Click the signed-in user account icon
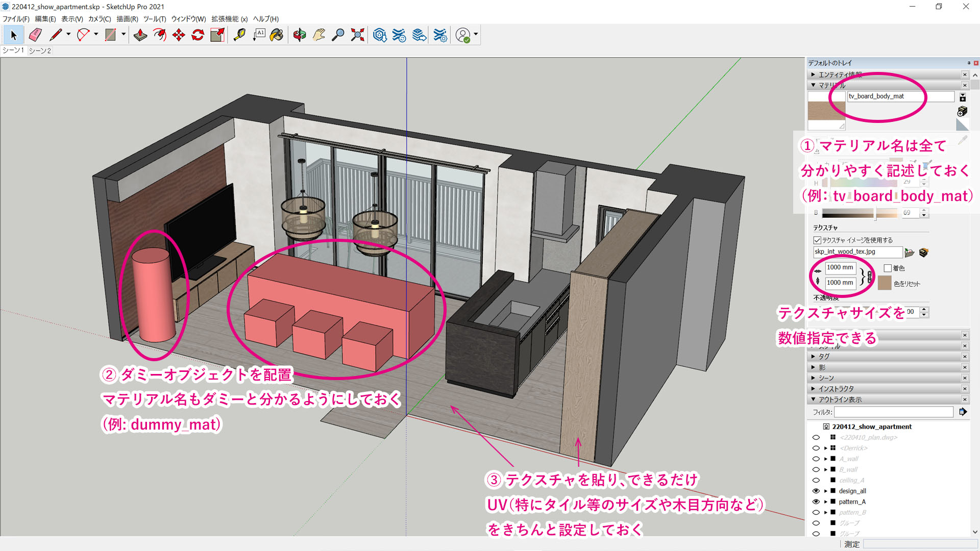The width and height of the screenshot is (980, 551). (x=463, y=35)
